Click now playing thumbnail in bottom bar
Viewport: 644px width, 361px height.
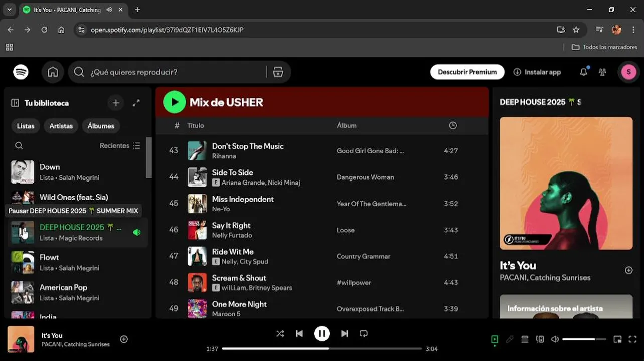(21, 339)
